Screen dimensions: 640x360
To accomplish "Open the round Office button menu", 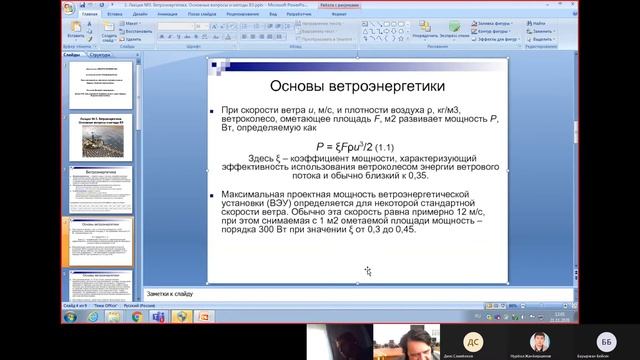I will [69, 8].
